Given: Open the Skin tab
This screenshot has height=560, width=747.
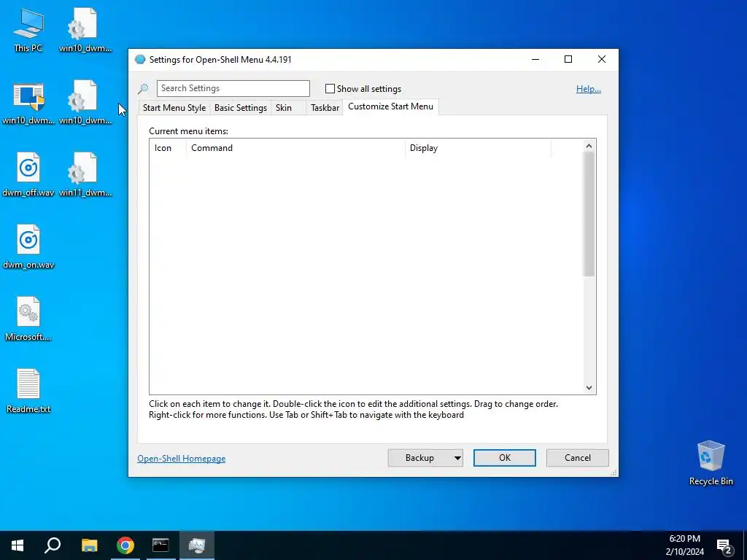Looking at the screenshot, I should [284, 108].
